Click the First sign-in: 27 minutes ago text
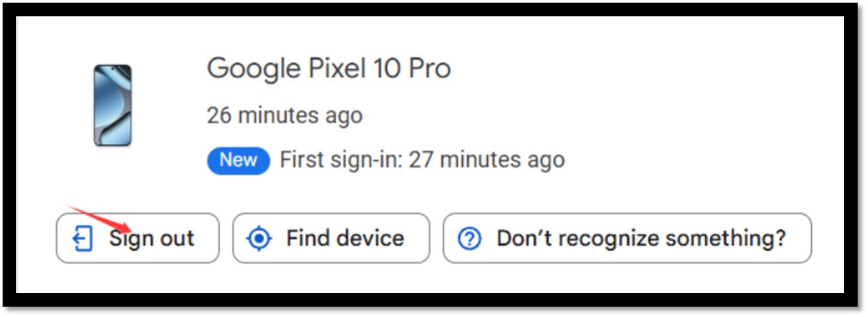The image size is (868, 317). click(422, 159)
